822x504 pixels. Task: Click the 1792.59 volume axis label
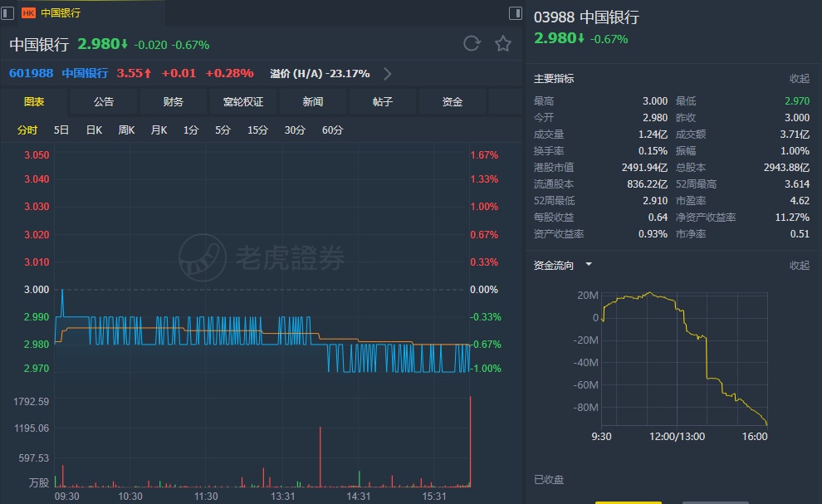coord(31,402)
